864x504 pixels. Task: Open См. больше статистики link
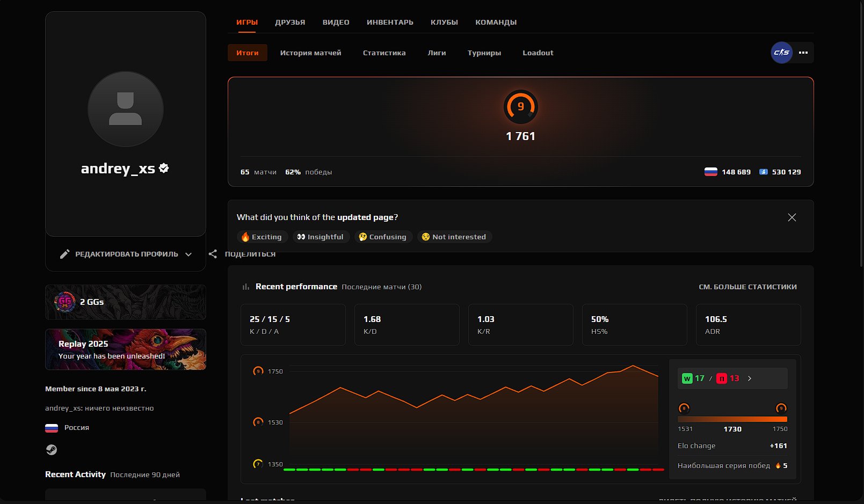click(747, 287)
